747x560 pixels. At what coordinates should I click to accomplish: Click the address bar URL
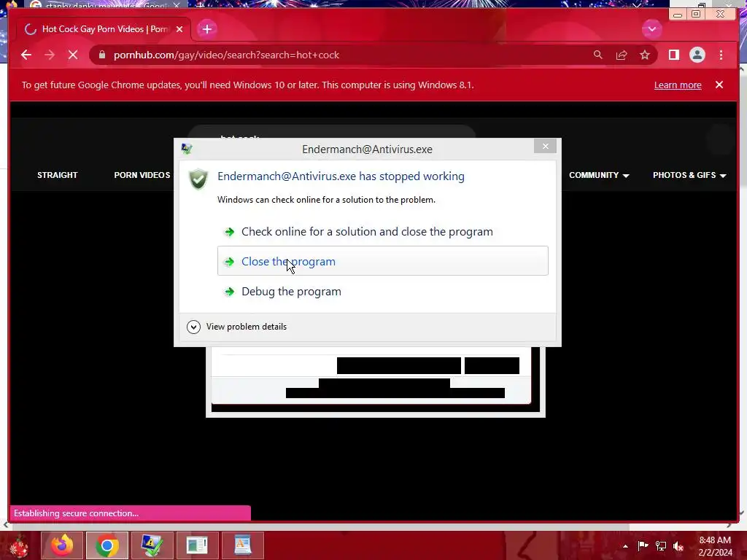click(226, 55)
